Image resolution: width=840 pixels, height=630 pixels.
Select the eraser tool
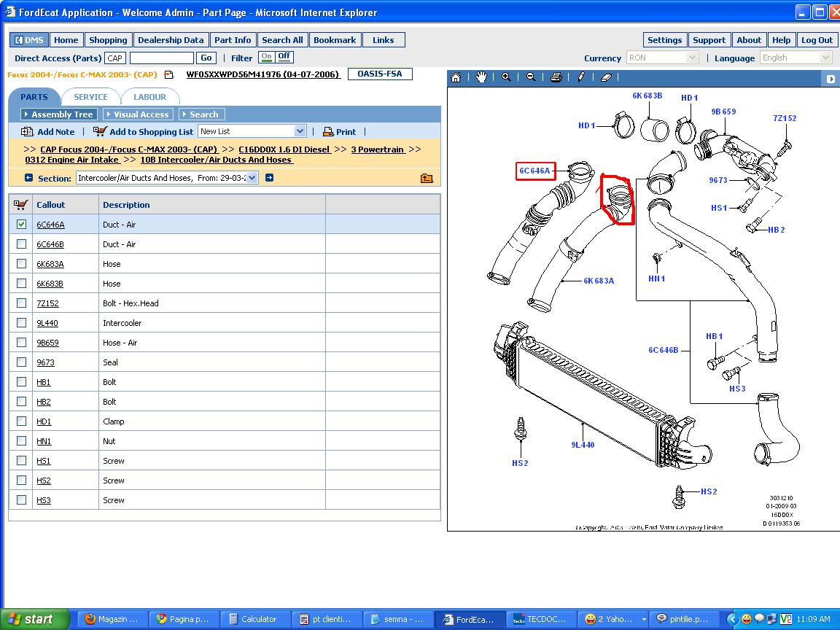606,77
